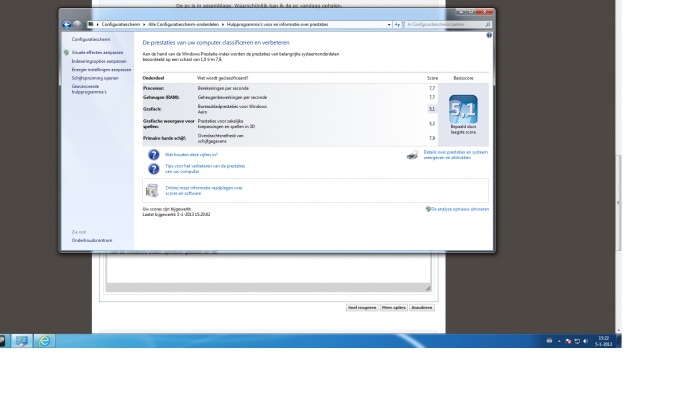This screenshot has width=700, height=394.
Task: Click the shield icon beside Visuele effecten aanpassen
Action: (x=67, y=53)
